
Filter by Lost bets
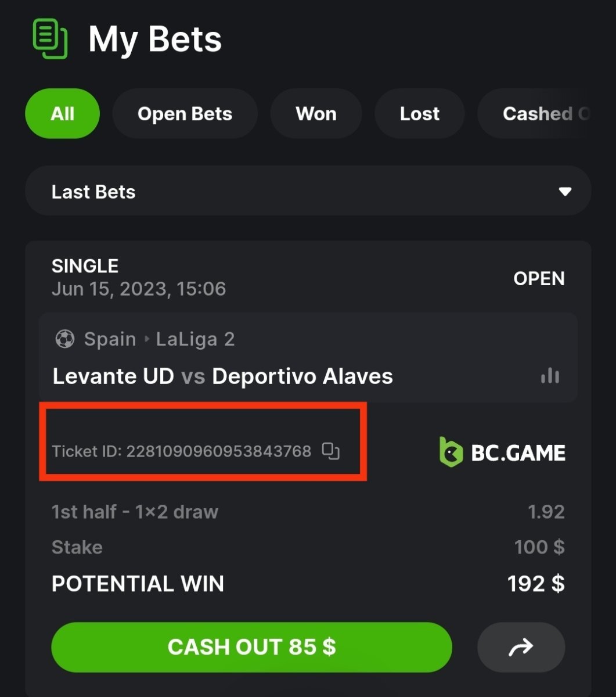pyautogui.click(x=419, y=114)
